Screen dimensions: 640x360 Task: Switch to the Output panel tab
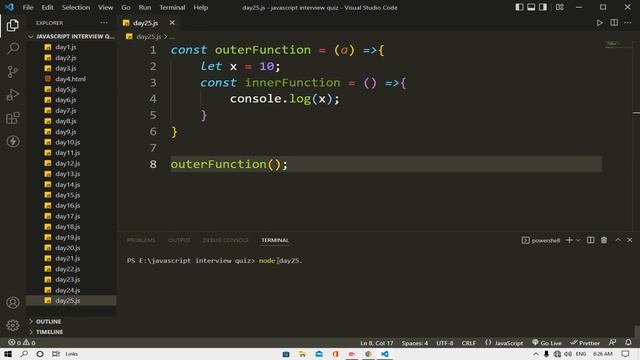(179, 240)
